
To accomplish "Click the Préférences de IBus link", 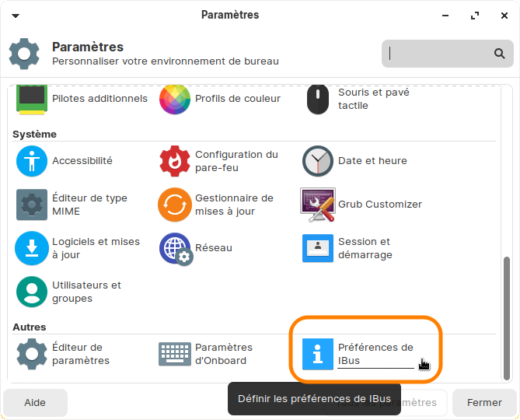I will point(375,354).
